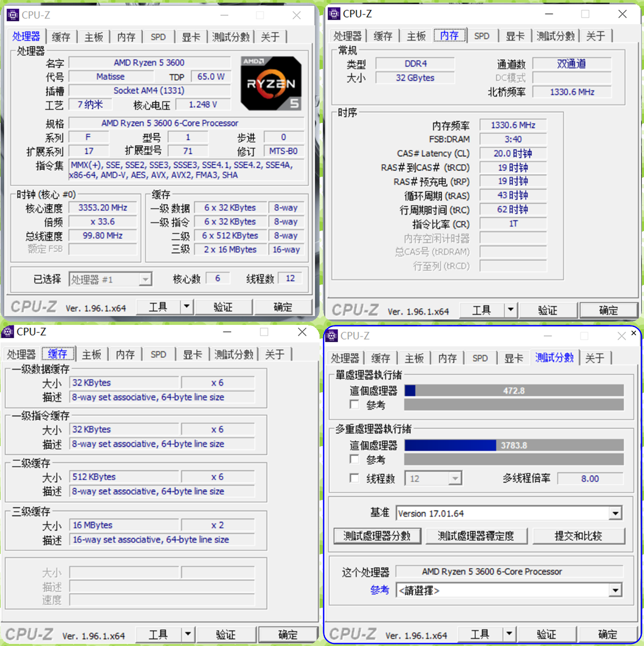644x646 pixels.
Task: Select 内存 tab in the benchmark window
Action: click(447, 358)
